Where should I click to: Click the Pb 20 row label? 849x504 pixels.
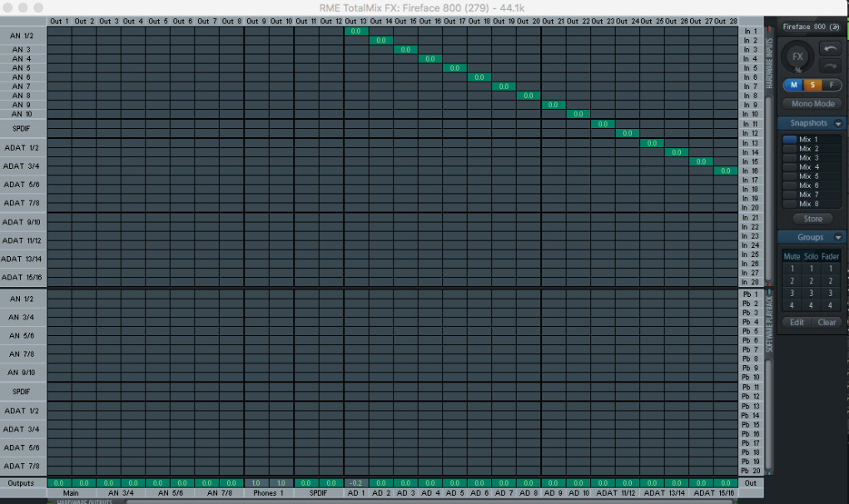751,471
